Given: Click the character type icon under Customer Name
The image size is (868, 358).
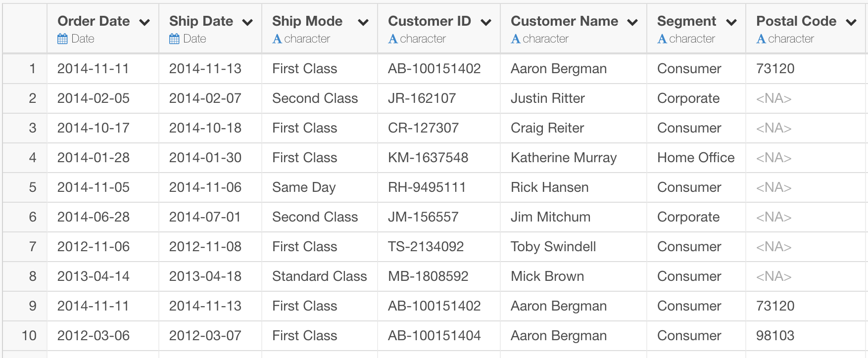Looking at the screenshot, I should 516,39.
